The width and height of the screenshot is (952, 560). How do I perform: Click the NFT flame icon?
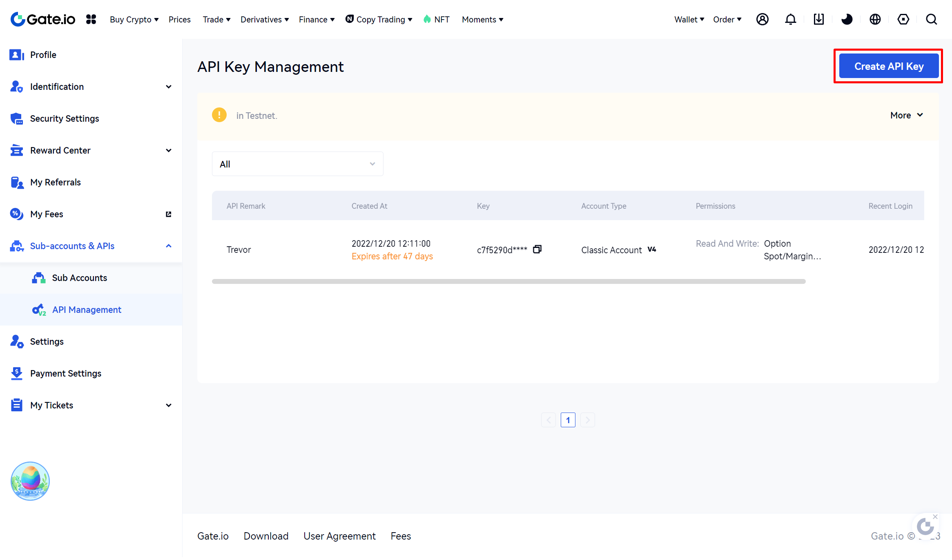click(x=427, y=19)
